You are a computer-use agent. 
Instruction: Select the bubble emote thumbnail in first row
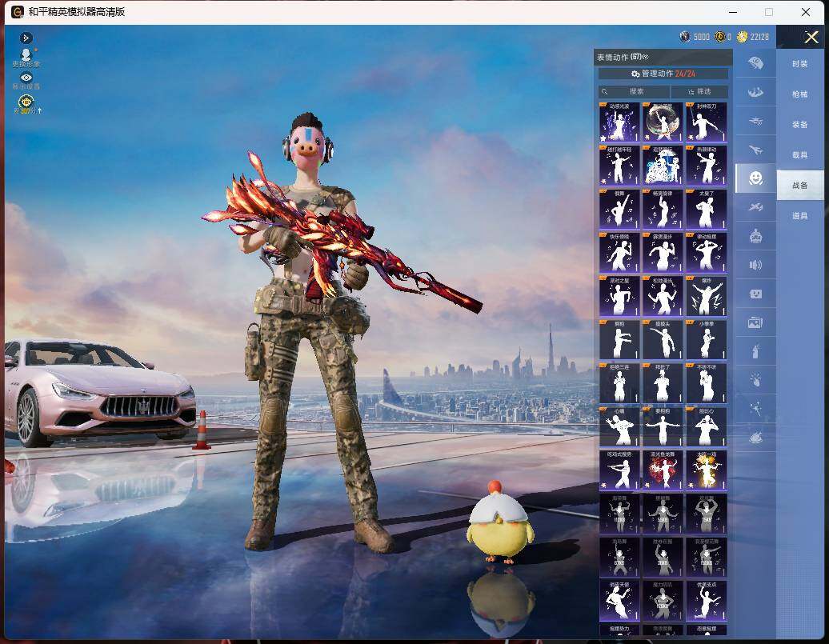point(663,122)
